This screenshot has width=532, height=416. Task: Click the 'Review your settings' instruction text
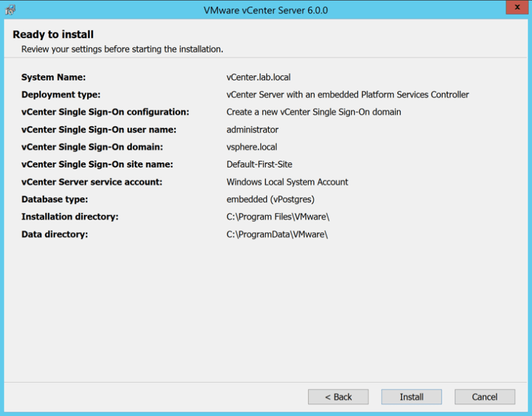click(122, 49)
